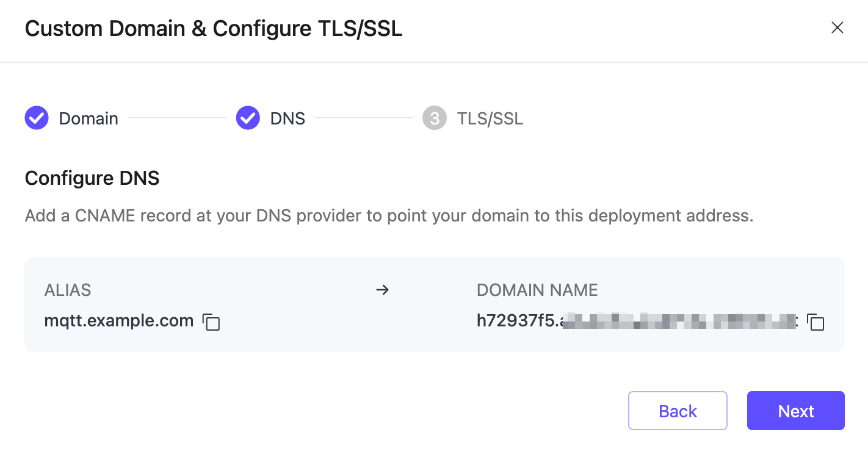This screenshot has height=449, width=868.
Task: Select the numbered circle for step 3 TLS/SSL
Action: (434, 118)
